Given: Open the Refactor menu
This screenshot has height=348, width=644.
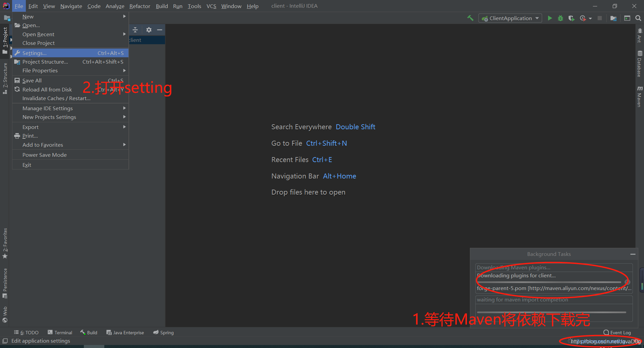Looking at the screenshot, I should [x=140, y=6].
